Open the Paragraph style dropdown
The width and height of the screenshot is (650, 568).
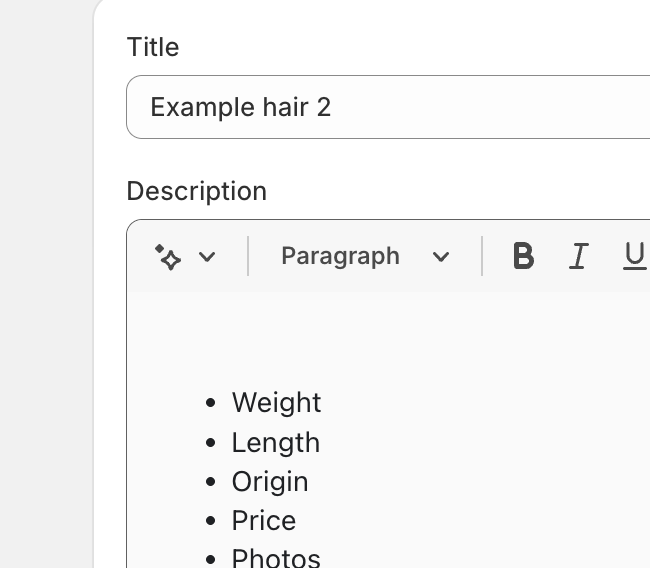pyautogui.click(x=340, y=257)
